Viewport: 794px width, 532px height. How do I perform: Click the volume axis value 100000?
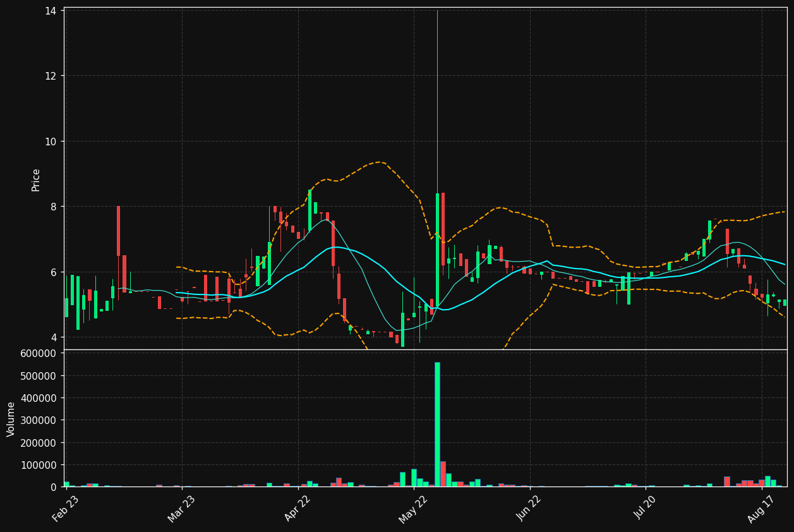point(39,465)
